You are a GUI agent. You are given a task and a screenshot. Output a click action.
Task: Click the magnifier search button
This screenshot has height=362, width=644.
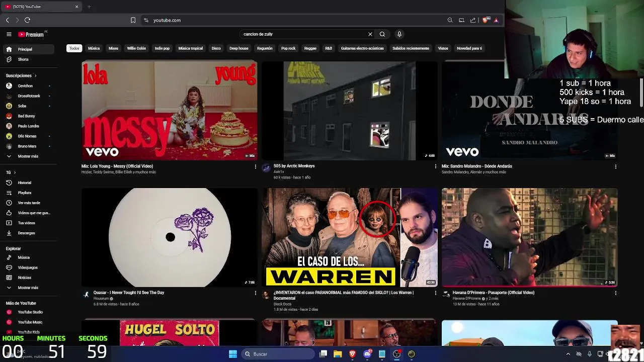tap(382, 34)
